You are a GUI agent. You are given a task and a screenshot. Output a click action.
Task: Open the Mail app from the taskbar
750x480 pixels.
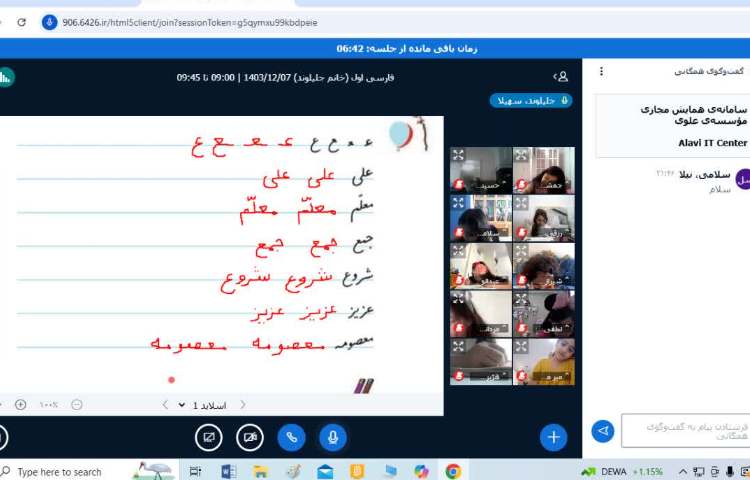[325, 471]
